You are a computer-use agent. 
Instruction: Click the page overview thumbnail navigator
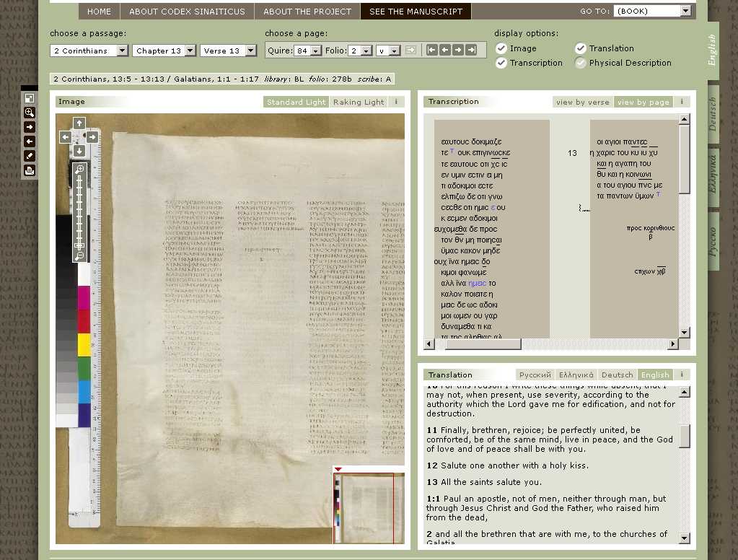[x=369, y=508]
